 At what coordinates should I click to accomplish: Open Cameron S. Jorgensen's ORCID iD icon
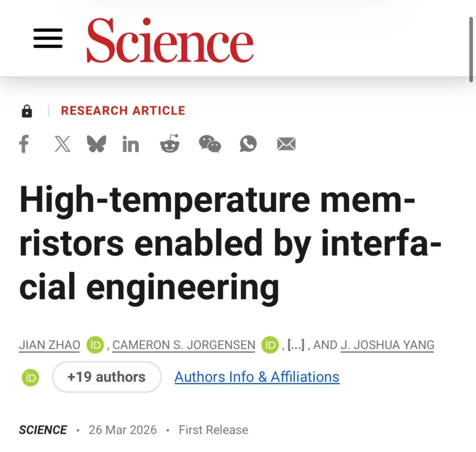click(x=270, y=345)
